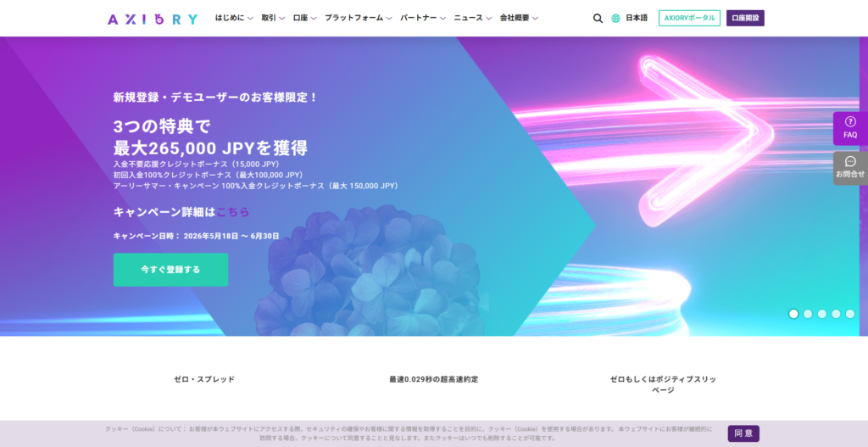Image resolution: width=868 pixels, height=447 pixels.
Task: Open the FAQ side button
Action: pos(850,128)
